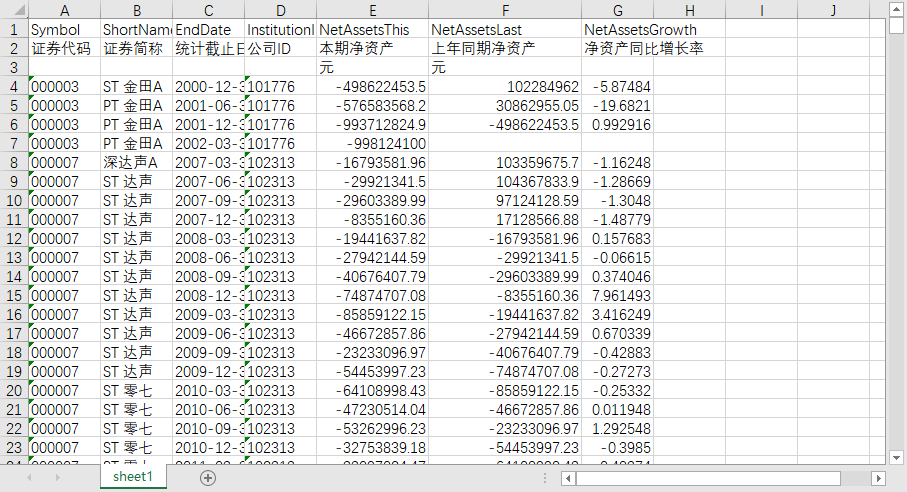Select cell with date 2002-03-3
Screen dimensions: 907x492
(x=208, y=143)
